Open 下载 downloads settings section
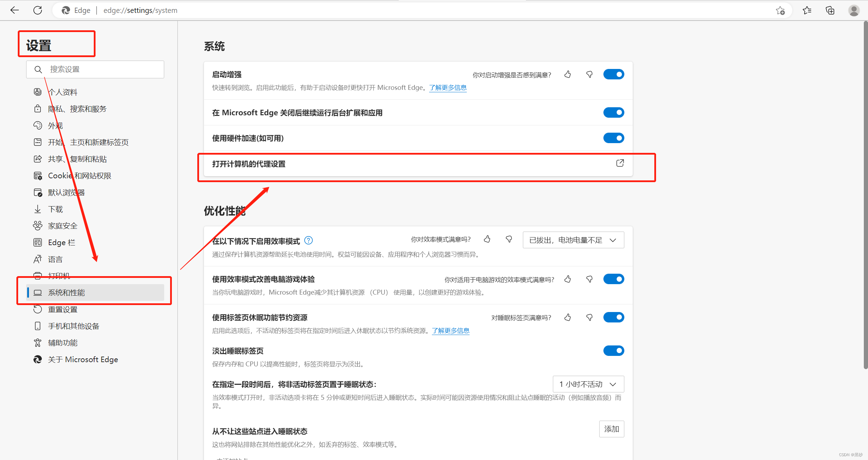Viewport: 868px width, 460px height. pos(55,209)
